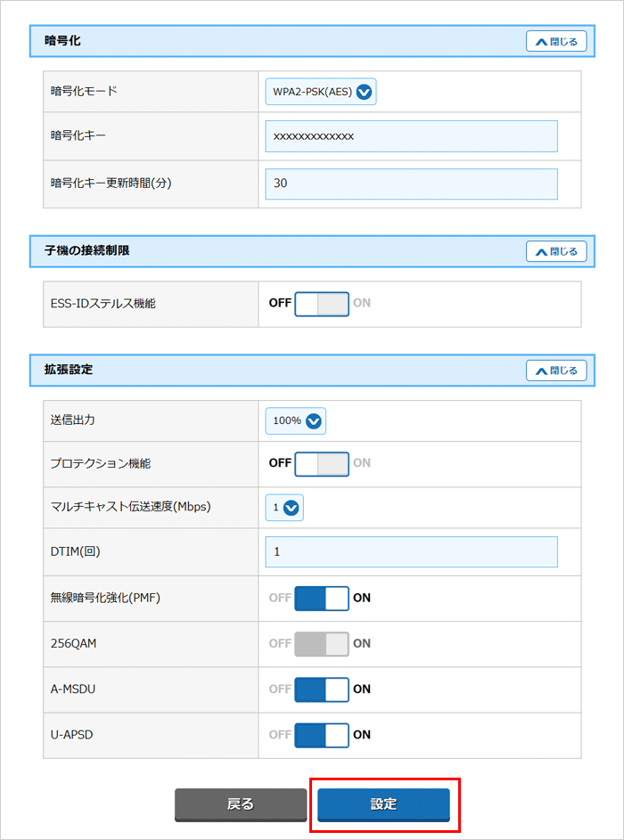Collapse the 拡張設定 section with 閉じる
The height and width of the screenshot is (840, 624).
556,371
